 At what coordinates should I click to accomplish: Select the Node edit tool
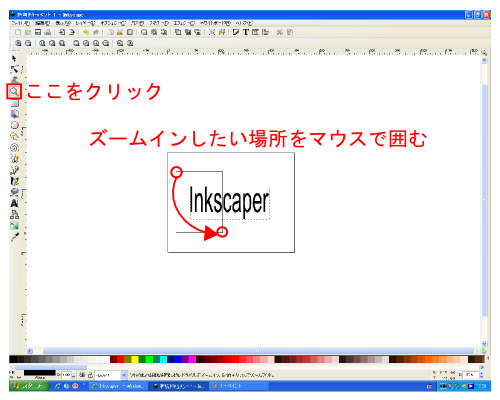point(14,69)
